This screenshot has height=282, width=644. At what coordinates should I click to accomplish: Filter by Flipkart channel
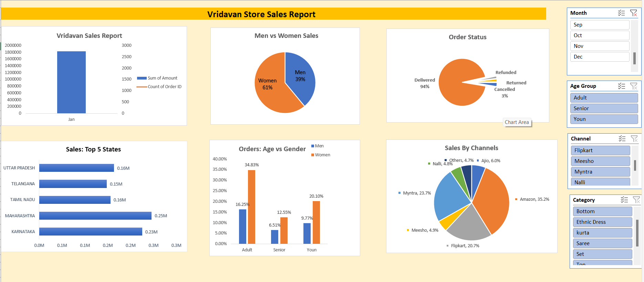pos(600,150)
